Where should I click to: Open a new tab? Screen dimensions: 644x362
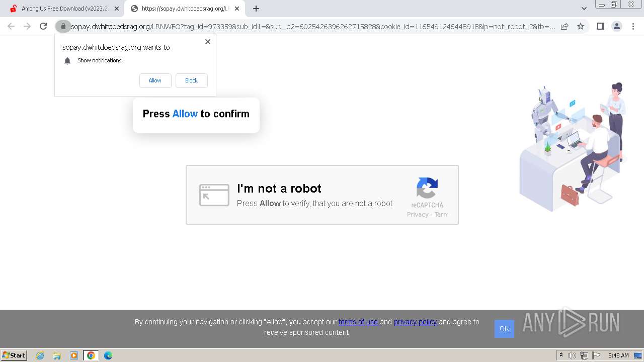256,9
